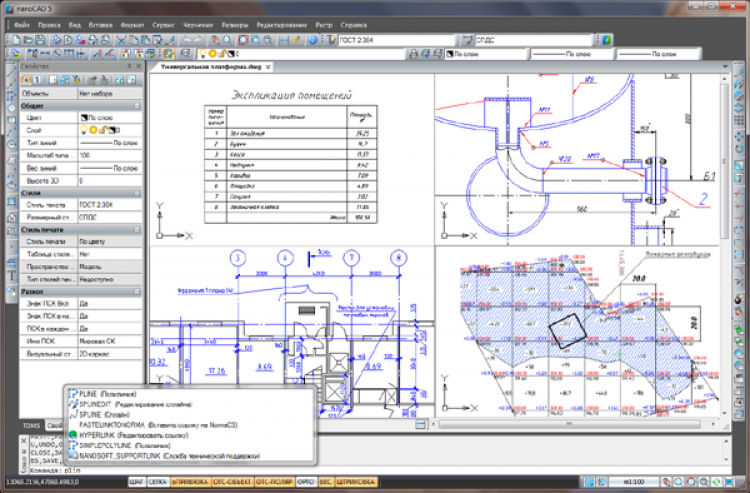The width and height of the screenshot is (750, 493).
Task: Collapse the Разное properties section
Action: [137, 291]
